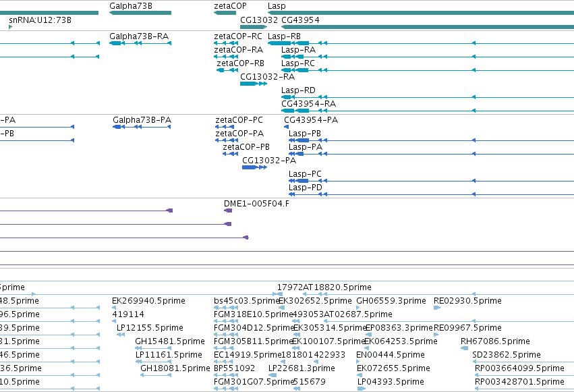The height and width of the screenshot is (392, 574).
Task: Open the FGM301G07.5prime EST
Action: click(226, 389)
